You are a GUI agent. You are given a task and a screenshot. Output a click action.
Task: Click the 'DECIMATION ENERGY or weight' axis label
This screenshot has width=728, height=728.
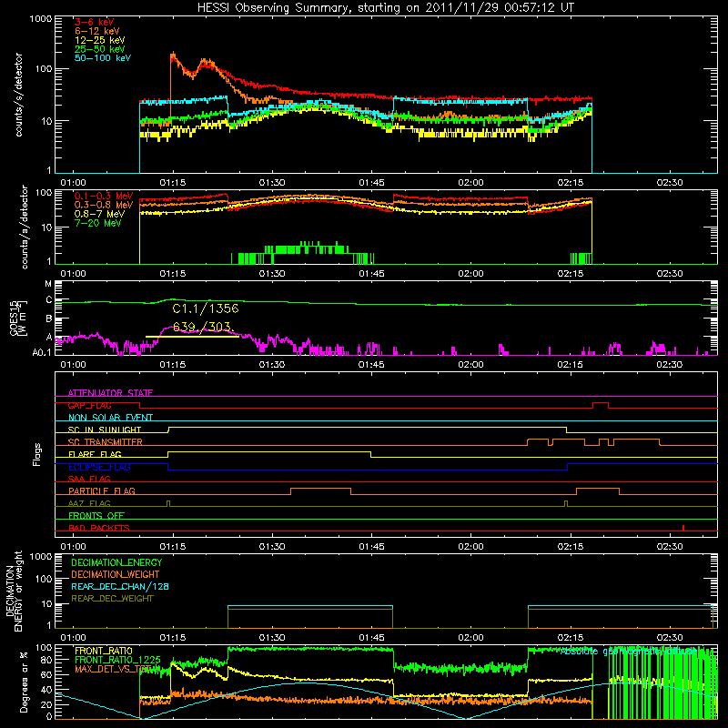point(14,591)
